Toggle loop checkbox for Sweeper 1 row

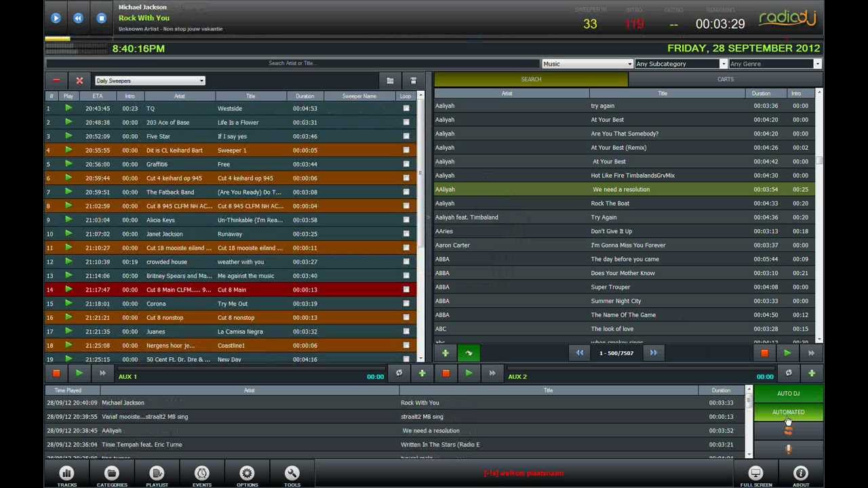click(406, 150)
